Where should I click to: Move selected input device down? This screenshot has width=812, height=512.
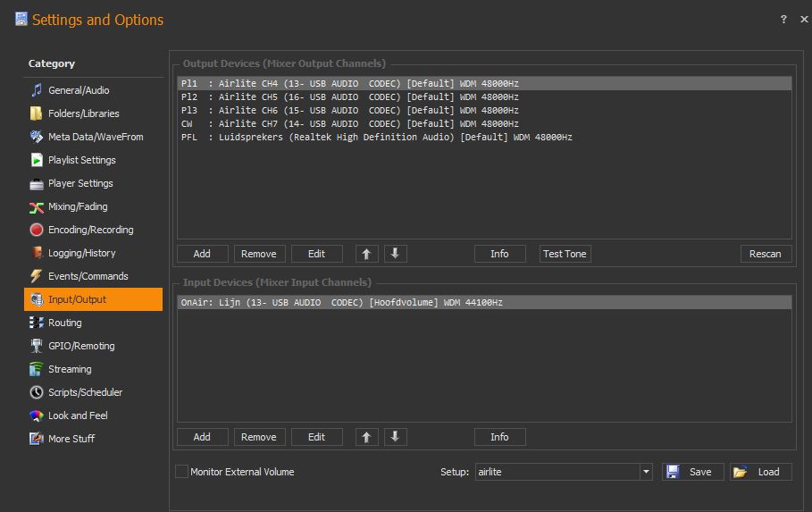pos(395,437)
